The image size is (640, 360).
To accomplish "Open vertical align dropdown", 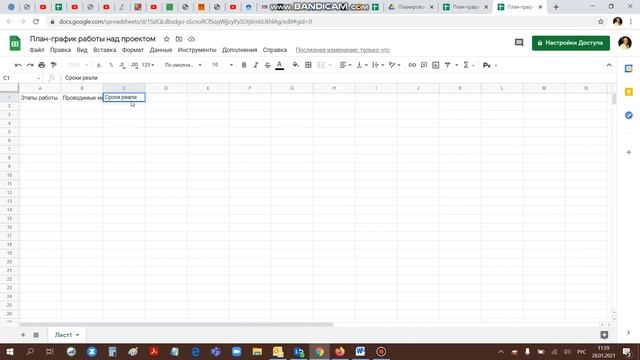I will [362, 65].
